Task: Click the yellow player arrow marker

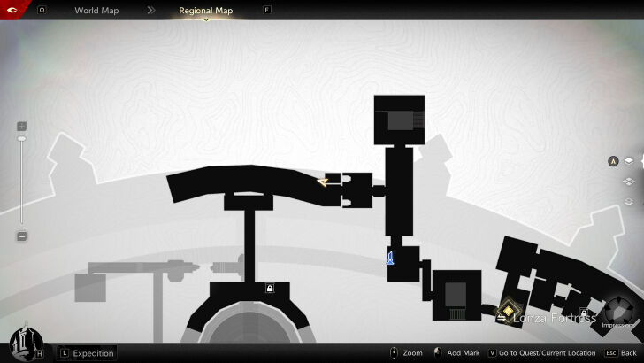Action: tap(323, 182)
